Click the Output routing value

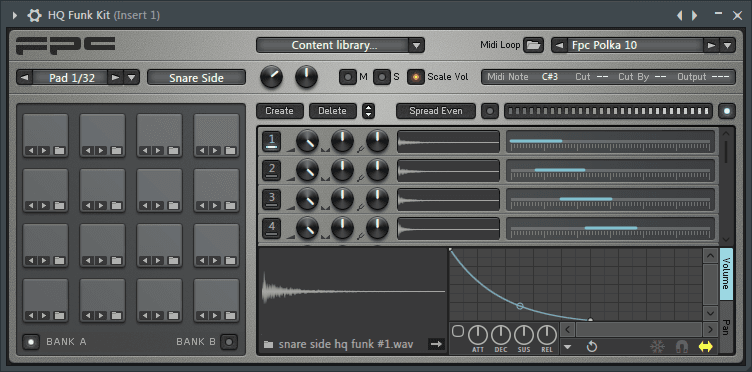click(x=720, y=77)
